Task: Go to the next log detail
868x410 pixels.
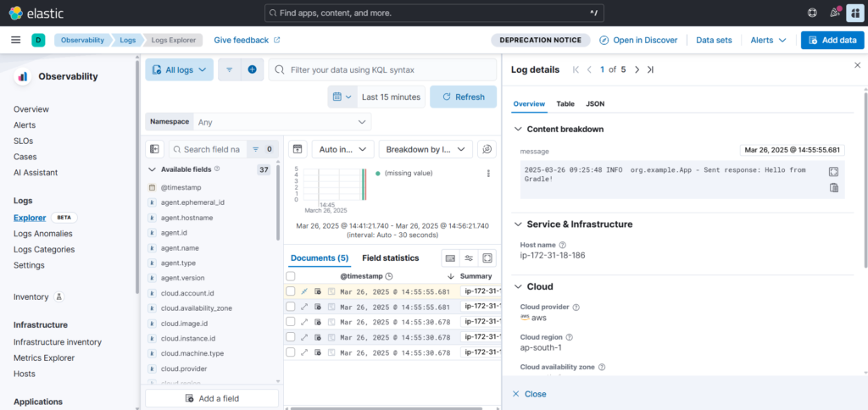Action: [x=637, y=69]
